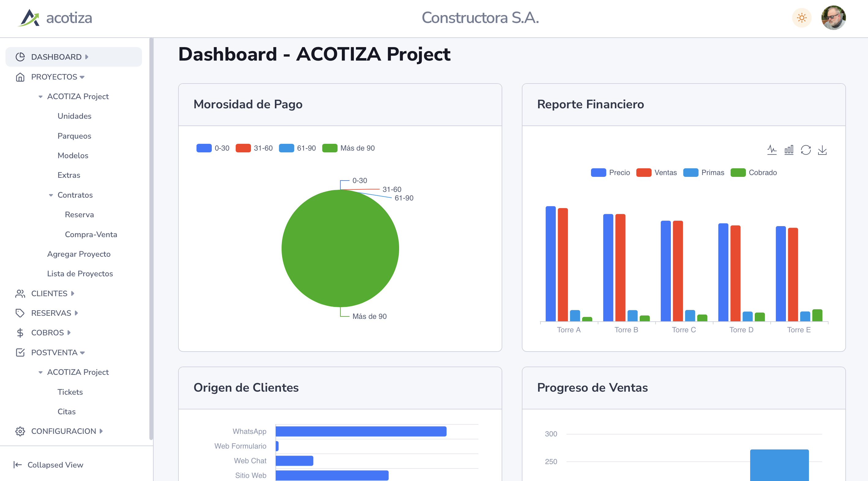
Task: Collapse the Contratos tree node
Action: pyautogui.click(x=51, y=195)
